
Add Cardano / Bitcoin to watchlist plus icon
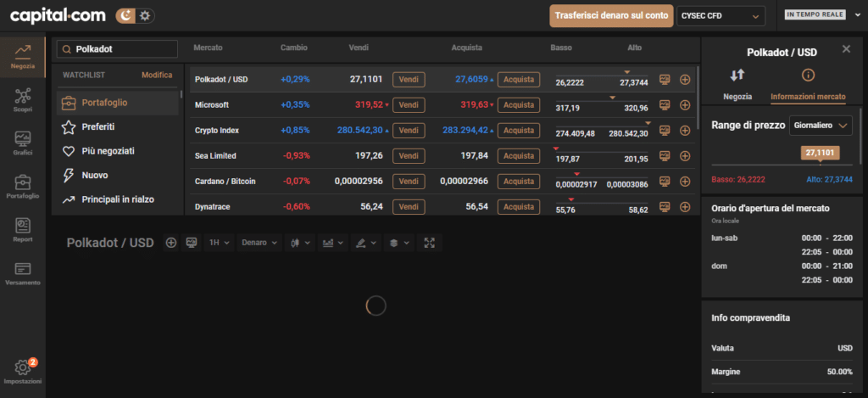(685, 182)
